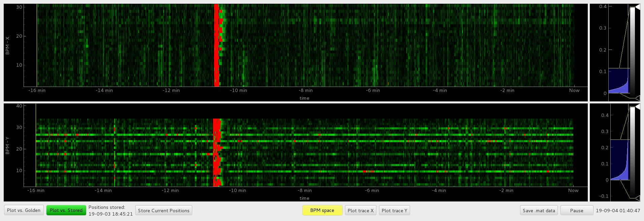Click the time axis label under BPM-X plot
The width and height of the screenshot is (644, 221).
click(304, 98)
